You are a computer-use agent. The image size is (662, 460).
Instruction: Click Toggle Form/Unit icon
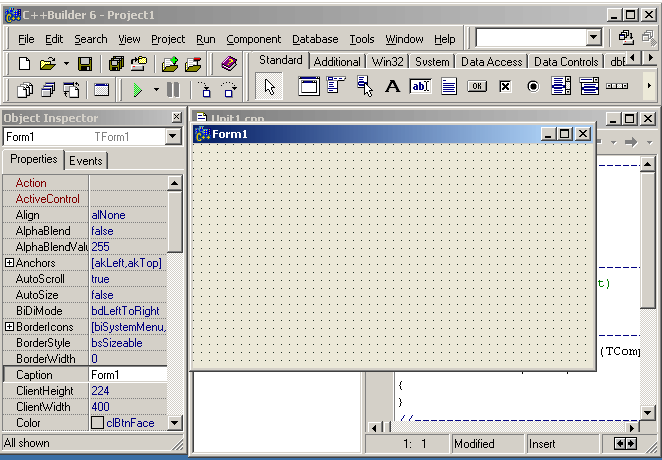click(x=71, y=90)
